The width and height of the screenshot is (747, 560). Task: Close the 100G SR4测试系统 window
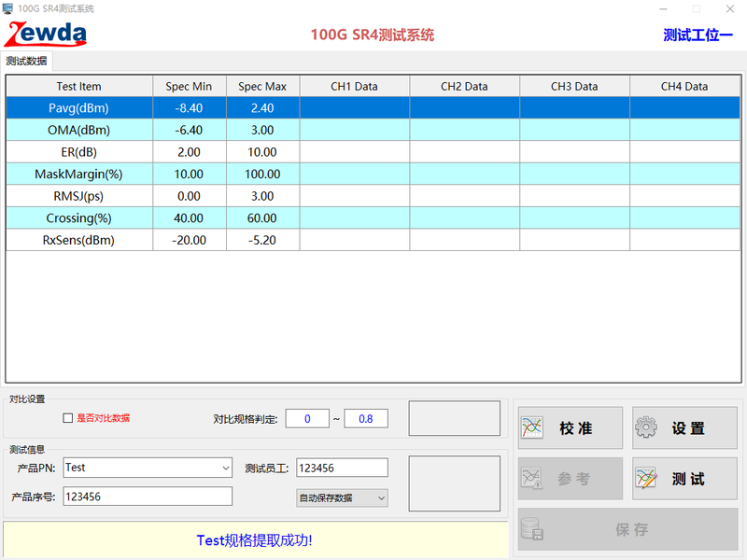tap(730, 8)
